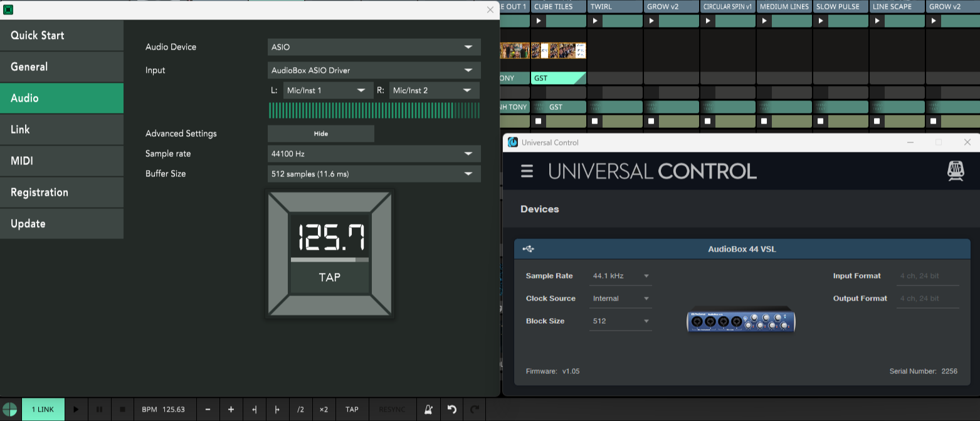Switch to the MIDI preferences tab

61,161
